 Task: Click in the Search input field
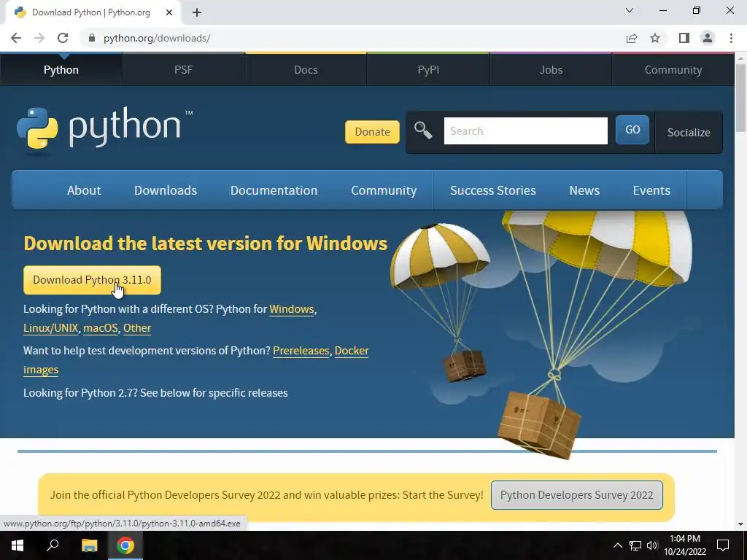525,131
